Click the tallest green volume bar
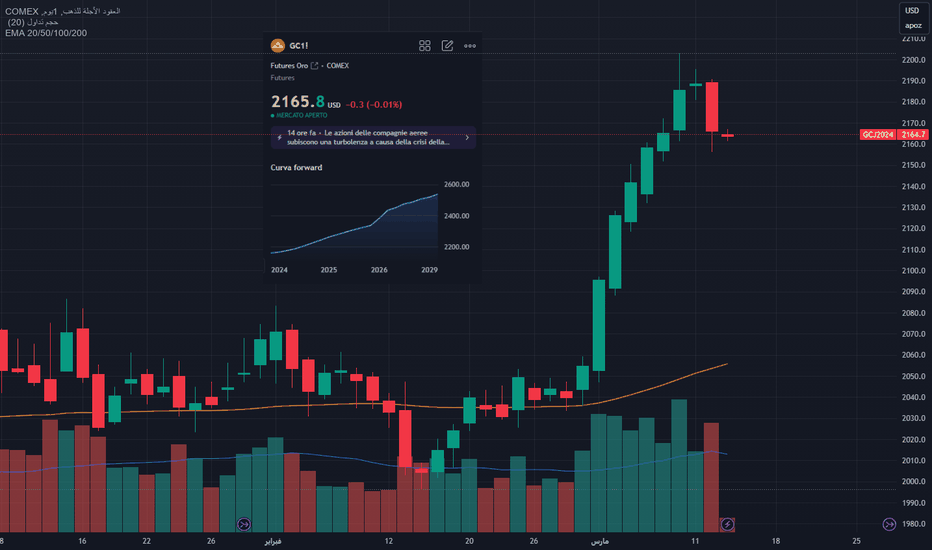Screen dimensions: 932x550 (679, 466)
